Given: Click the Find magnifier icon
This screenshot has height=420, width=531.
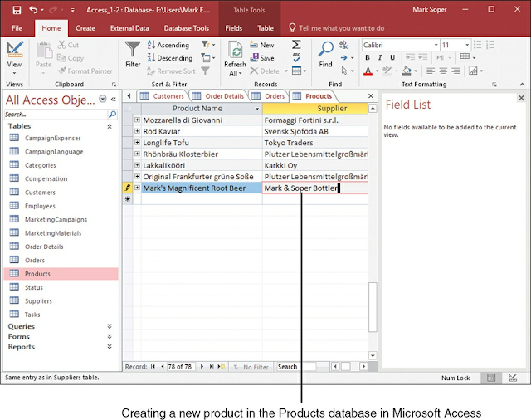Looking at the screenshot, I should [x=326, y=49].
